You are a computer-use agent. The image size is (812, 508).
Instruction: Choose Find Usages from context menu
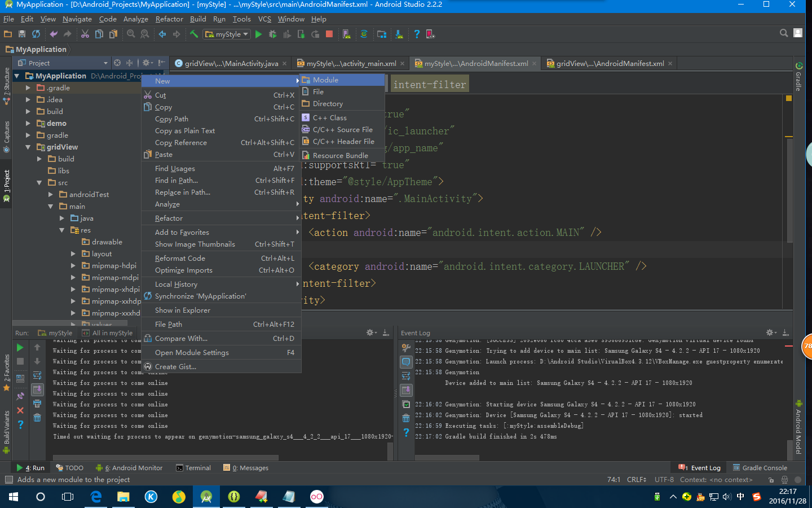coord(221,168)
